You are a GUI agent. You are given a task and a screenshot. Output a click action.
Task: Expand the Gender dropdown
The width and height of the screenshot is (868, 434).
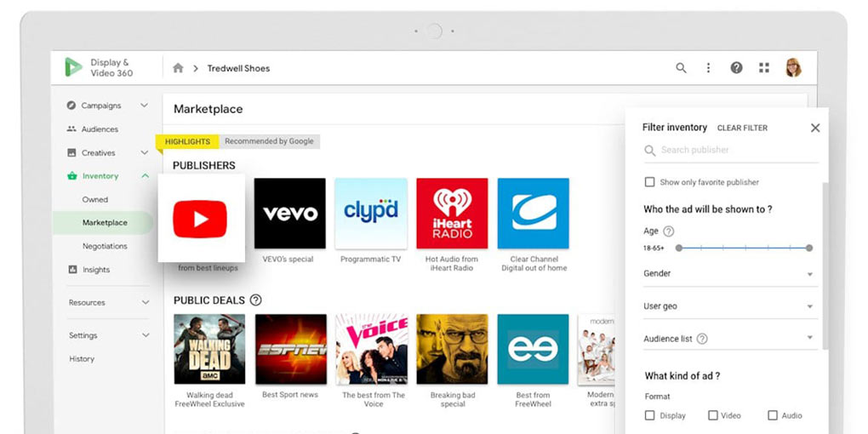point(809,274)
